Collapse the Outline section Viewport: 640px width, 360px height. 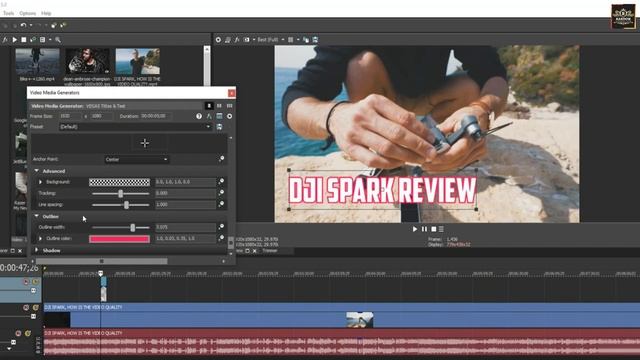[x=36, y=216]
